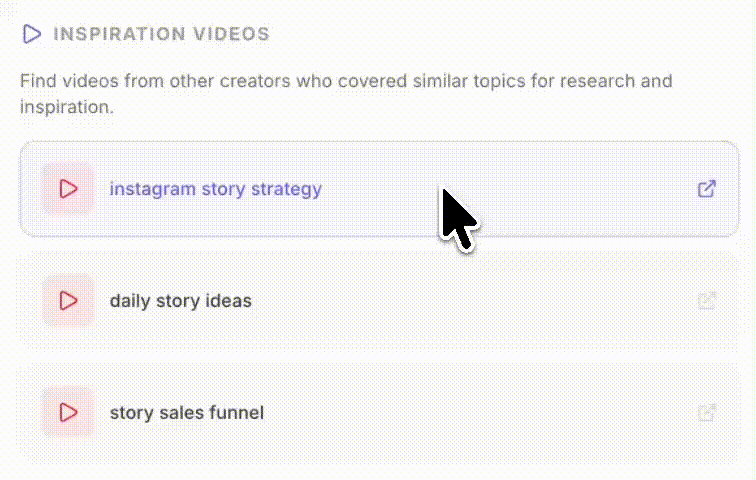Click play icon for daily story ideas
The image size is (756, 480).
click(x=68, y=300)
